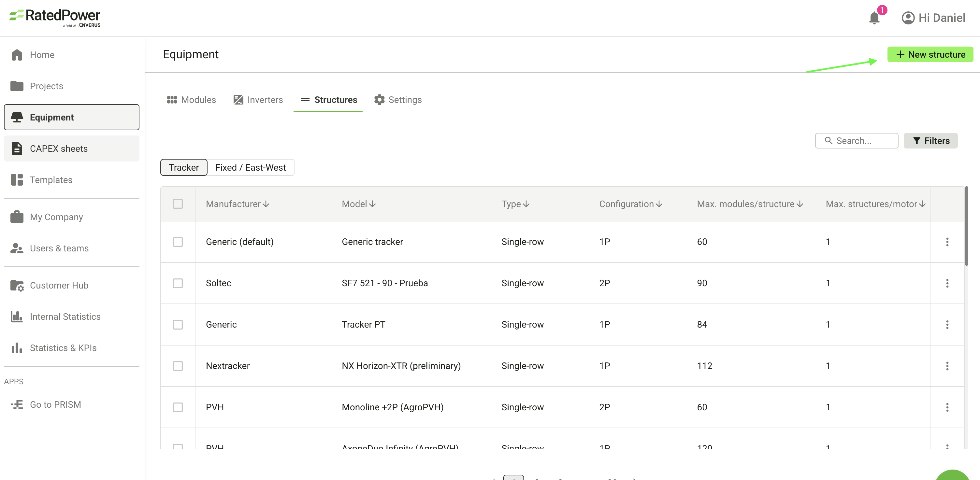
Task: Check the Generic Tracker PT row checkbox
Action: point(178,324)
